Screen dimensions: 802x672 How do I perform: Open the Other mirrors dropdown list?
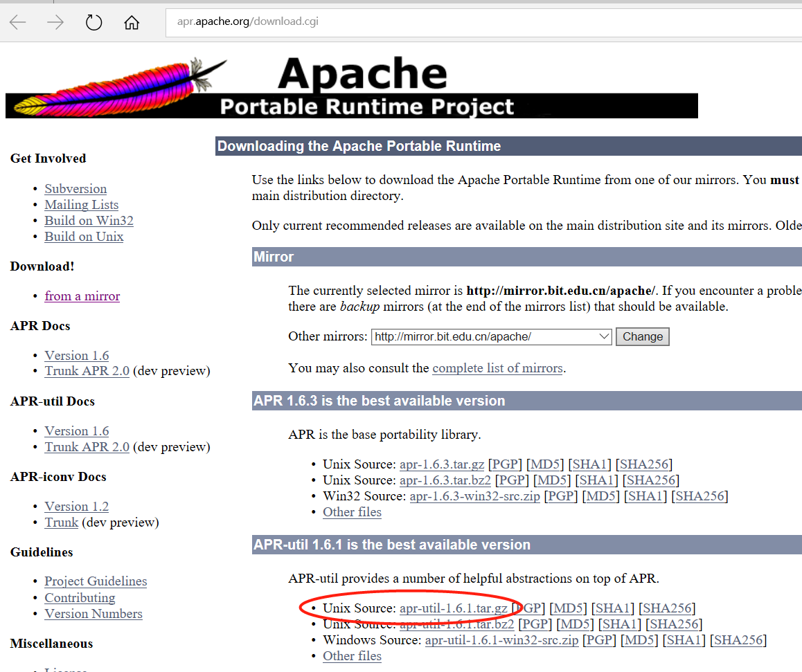coord(491,337)
